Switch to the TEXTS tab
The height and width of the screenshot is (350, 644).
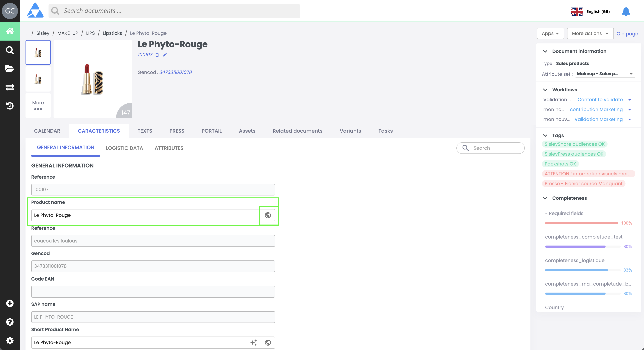pyautogui.click(x=145, y=131)
